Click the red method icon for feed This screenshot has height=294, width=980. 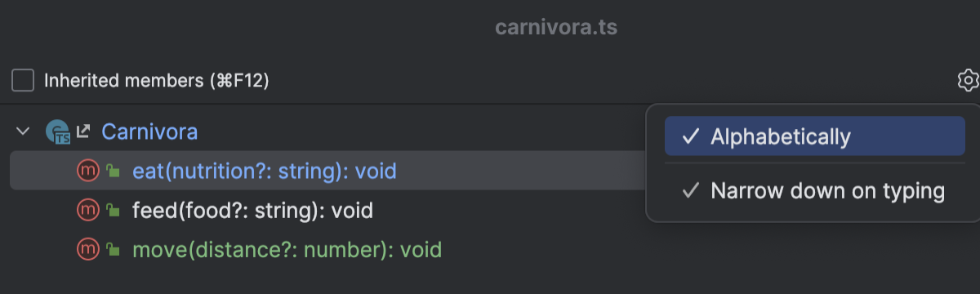point(87,211)
